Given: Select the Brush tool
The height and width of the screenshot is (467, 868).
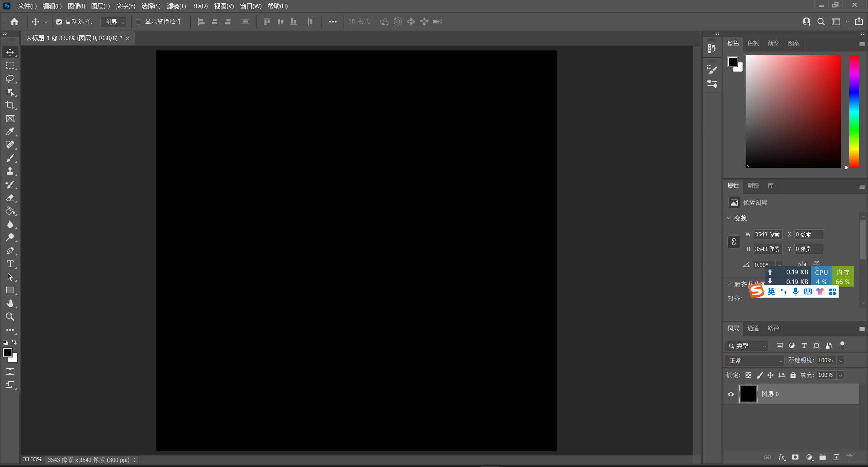Looking at the screenshot, I should click(10, 158).
